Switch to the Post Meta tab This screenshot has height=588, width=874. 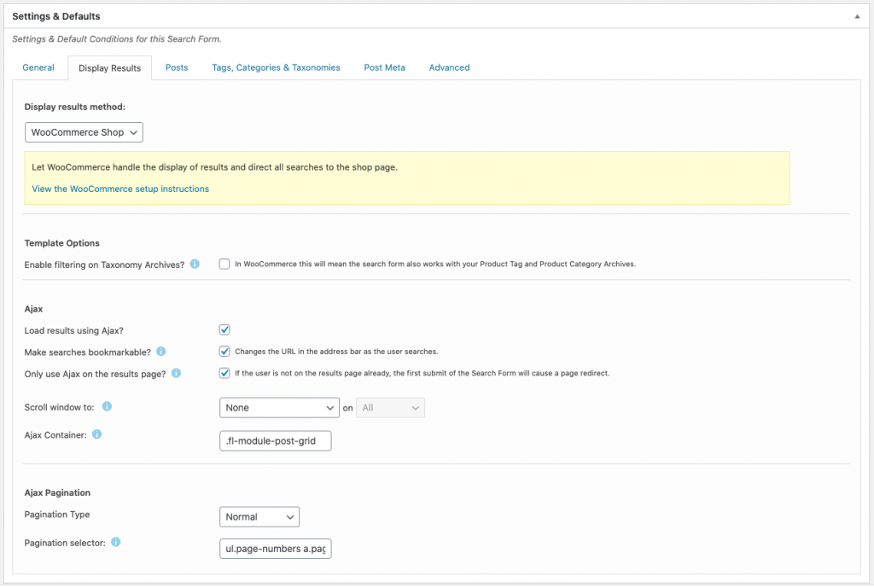[x=385, y=67]
